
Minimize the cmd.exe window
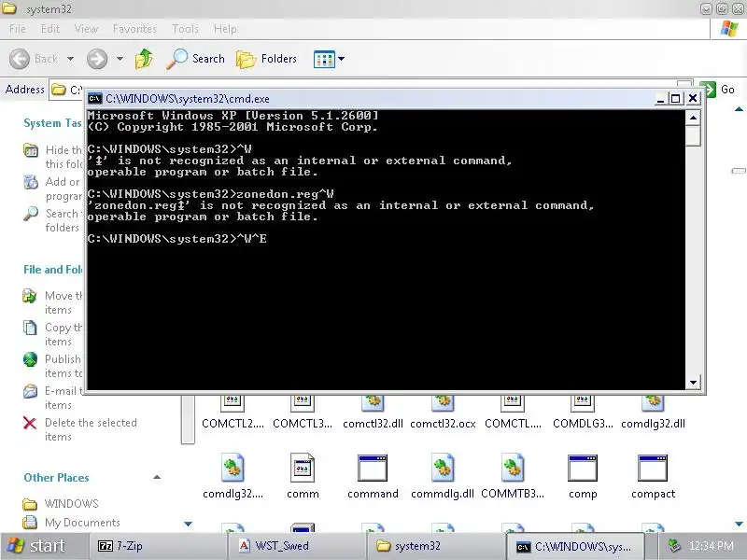(x=660, y=99)
